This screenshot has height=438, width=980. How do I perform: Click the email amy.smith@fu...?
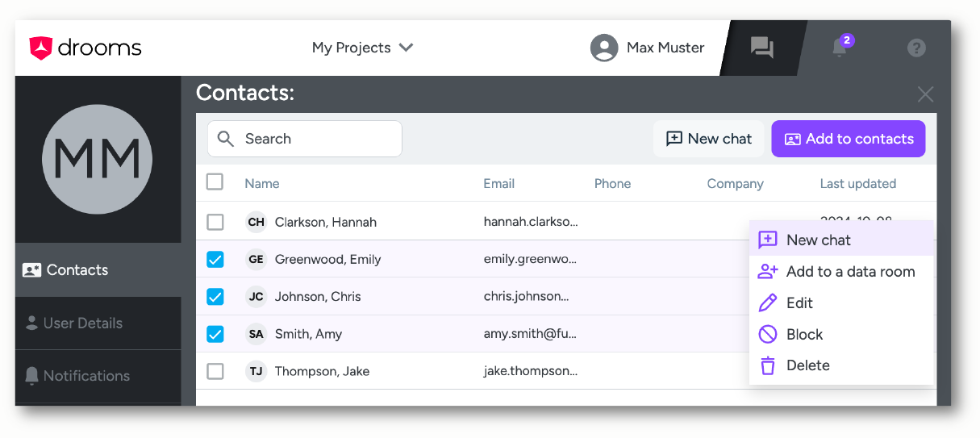point(530,334)
